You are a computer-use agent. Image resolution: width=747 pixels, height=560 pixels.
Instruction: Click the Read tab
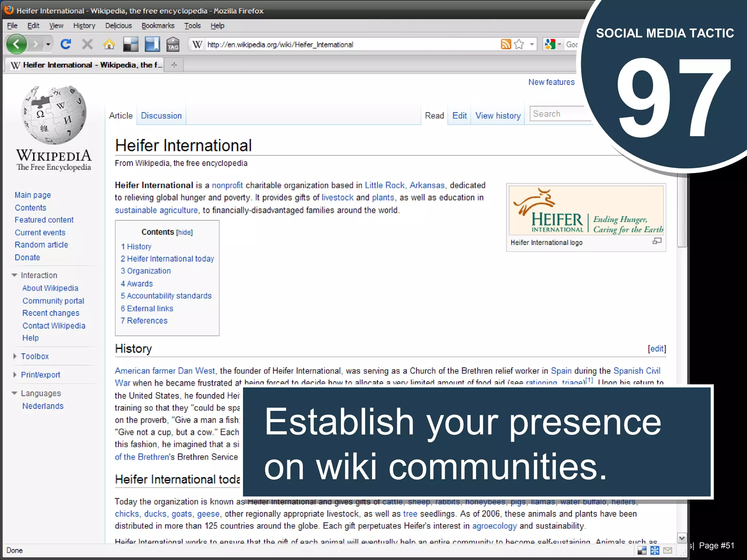[434, 116]
